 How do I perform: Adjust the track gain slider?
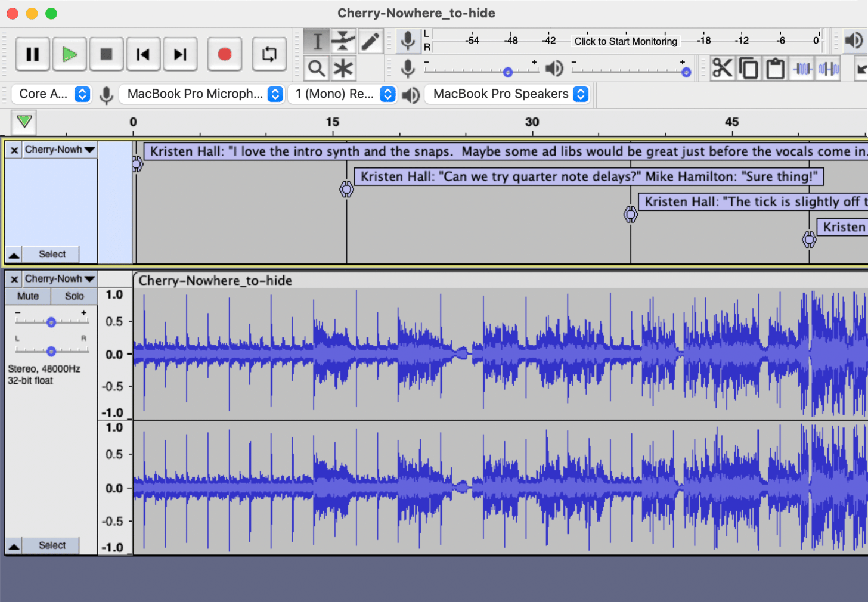point(51,322)
